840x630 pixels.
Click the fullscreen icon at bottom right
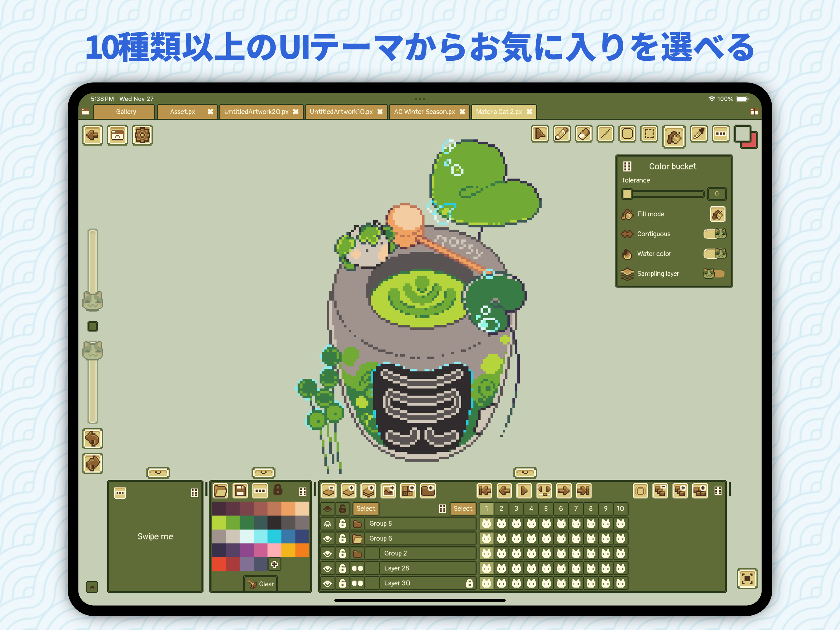click(x=747, y=579)
